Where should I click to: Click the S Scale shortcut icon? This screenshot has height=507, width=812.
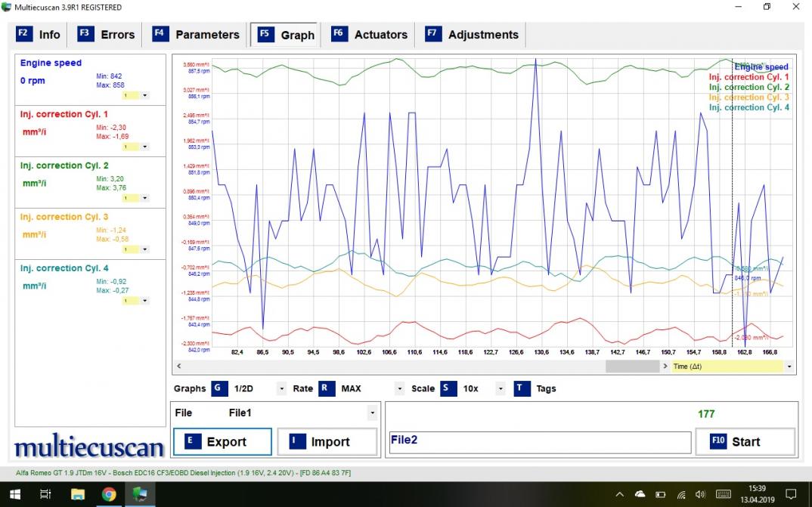(x=448, y=388)
